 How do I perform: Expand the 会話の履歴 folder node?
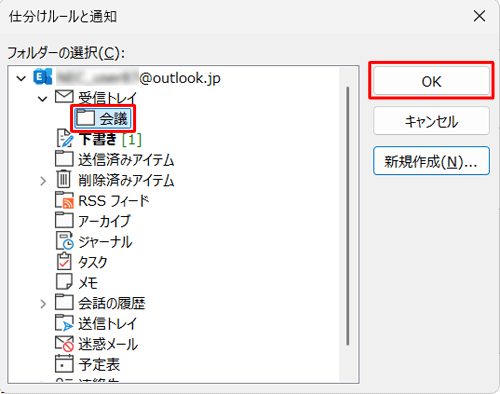pyautogui.click(x=43, y=304)
